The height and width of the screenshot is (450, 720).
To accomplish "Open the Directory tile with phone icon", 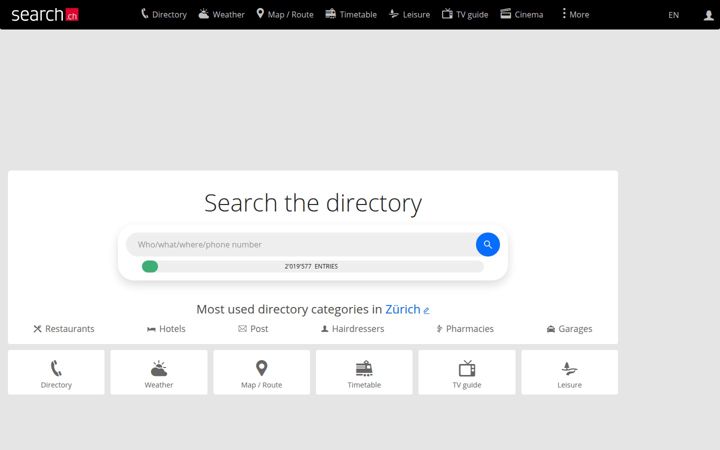I will (56, 372).
